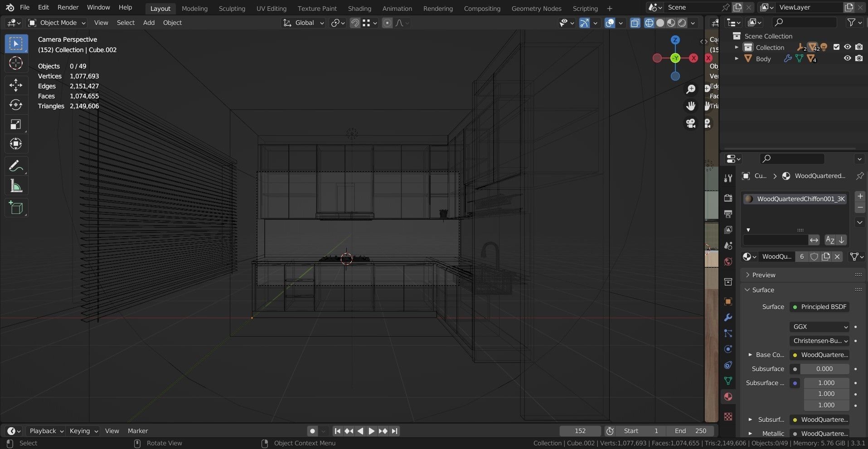Choose the Move tool

pyautogui.click(x=16, y=85)
